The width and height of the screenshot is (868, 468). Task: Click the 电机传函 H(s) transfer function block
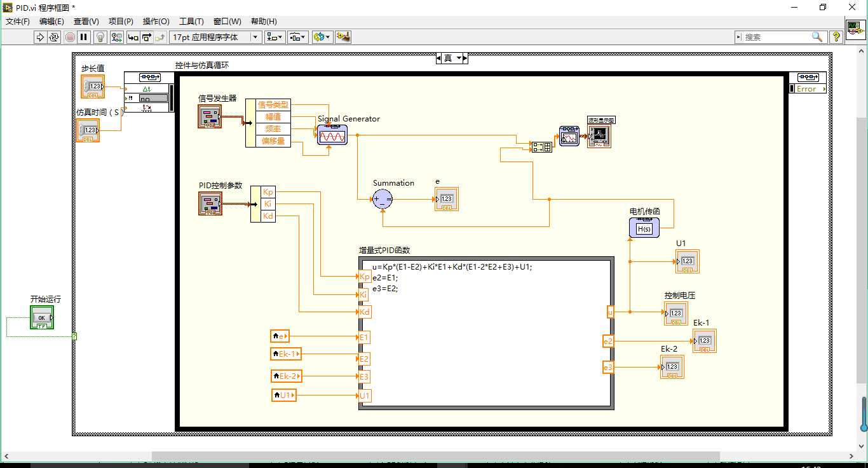point(644,228)
